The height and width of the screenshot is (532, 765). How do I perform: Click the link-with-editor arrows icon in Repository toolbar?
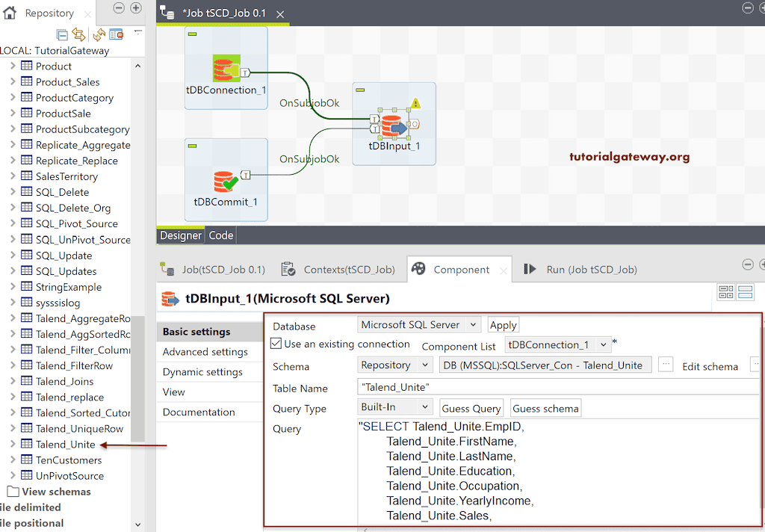click(x=78, y=35)
